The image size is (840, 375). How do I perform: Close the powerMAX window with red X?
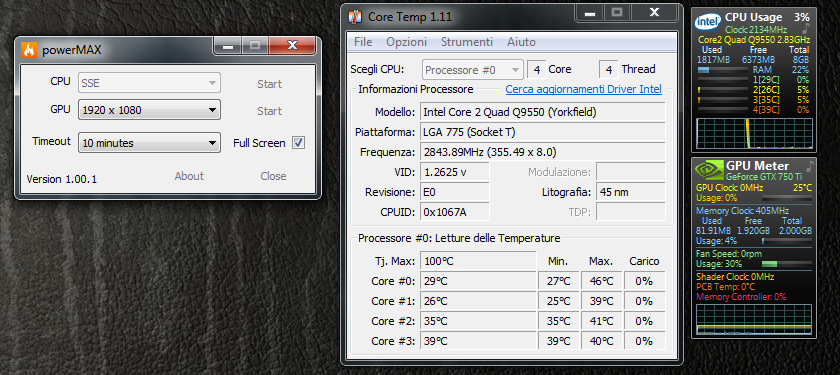point(292,46)
